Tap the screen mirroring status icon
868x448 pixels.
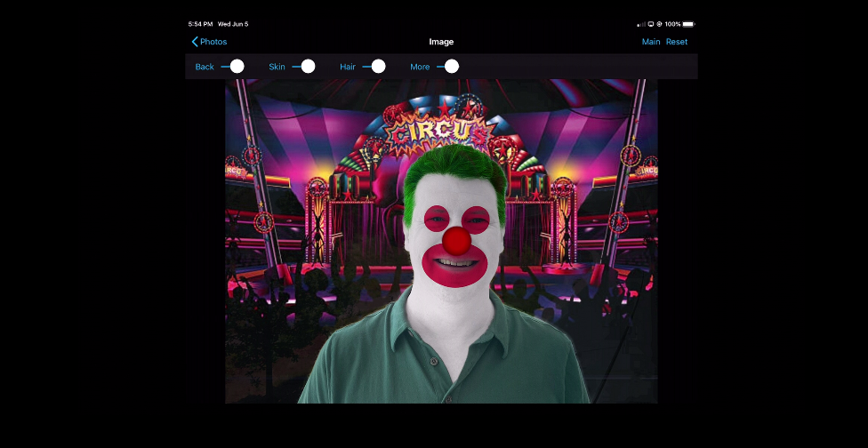pyautogui.click(x=650, y=24)
